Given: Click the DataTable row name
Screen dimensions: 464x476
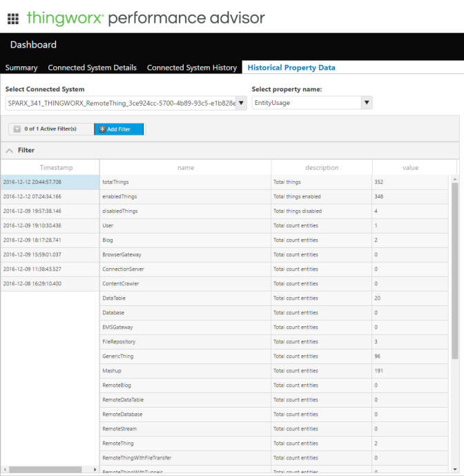Looking at the screenshot, I should [x=114, y=298].
